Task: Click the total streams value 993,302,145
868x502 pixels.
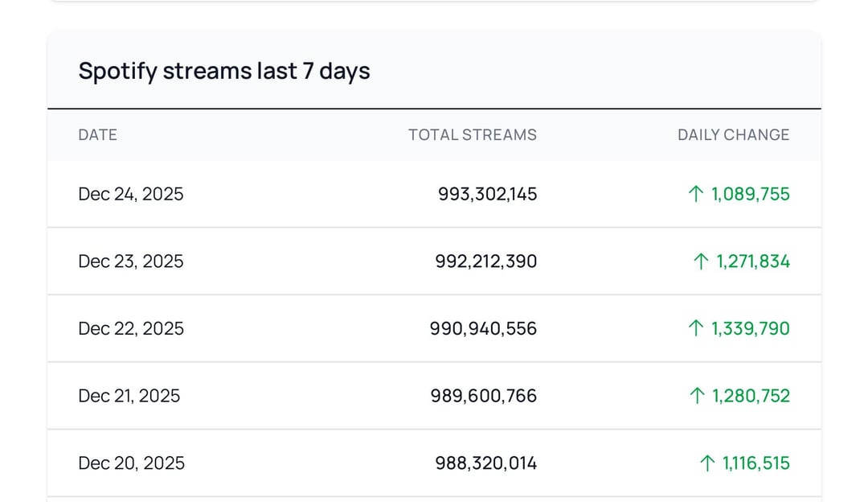Action: (x=487, y=194)
